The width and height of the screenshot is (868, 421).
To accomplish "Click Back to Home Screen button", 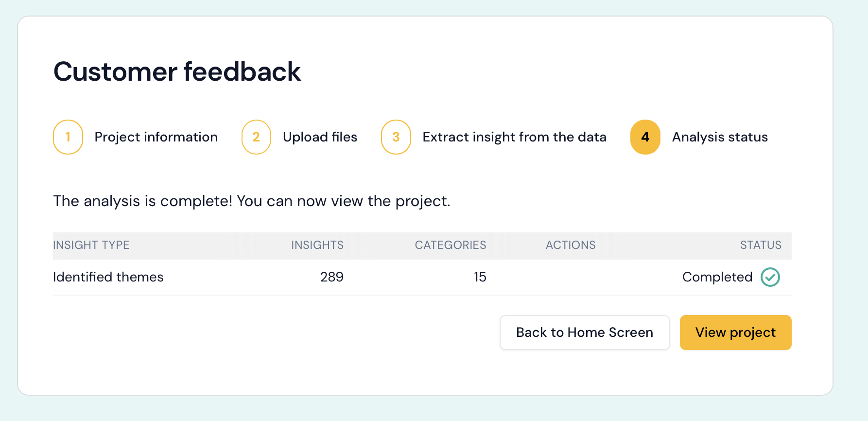I will pyautogui.click(x=585, y=333).
